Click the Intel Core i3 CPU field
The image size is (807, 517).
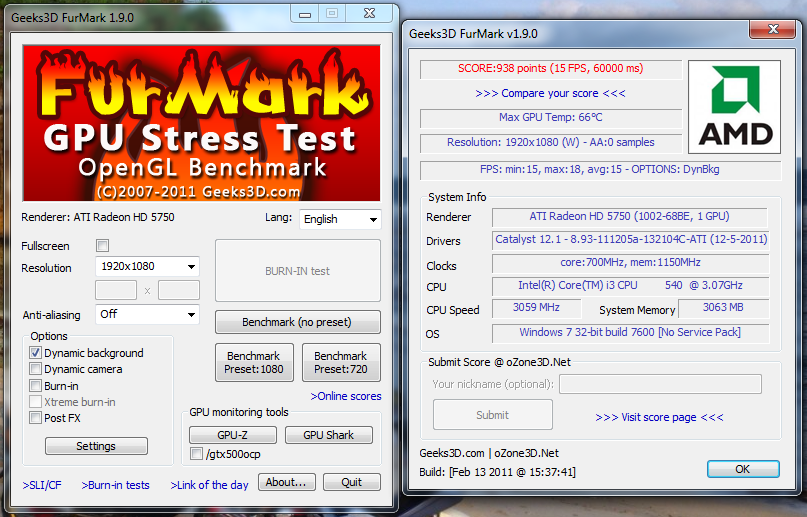(x=631, y=287)
